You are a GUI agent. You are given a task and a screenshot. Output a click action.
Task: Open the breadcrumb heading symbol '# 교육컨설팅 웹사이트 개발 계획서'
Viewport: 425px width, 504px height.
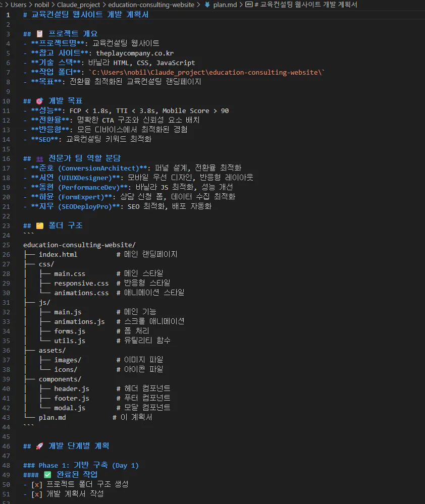coord(306,5)
